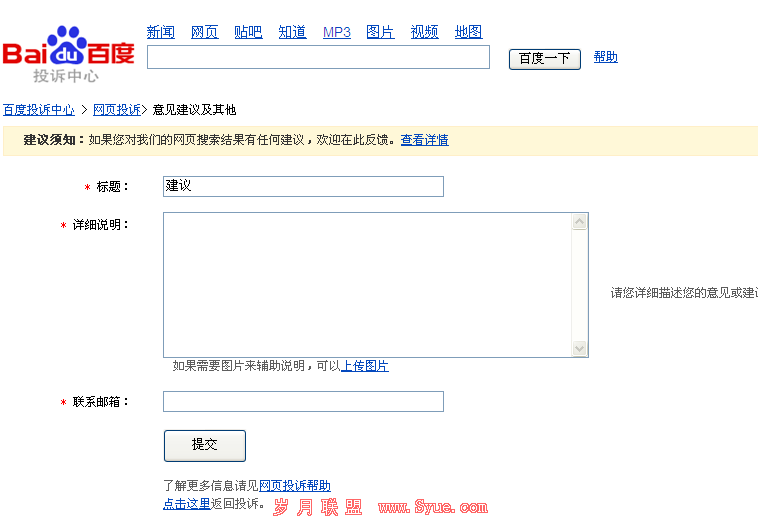Viewport: 758px width, 517px height.
Task: Focus the Baidu search box
Action: tap(318, 57)
